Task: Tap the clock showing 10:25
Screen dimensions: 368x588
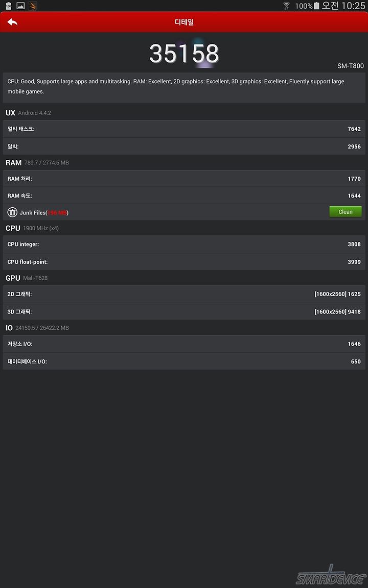Action: pyautogui.click(x=354, y=6)
